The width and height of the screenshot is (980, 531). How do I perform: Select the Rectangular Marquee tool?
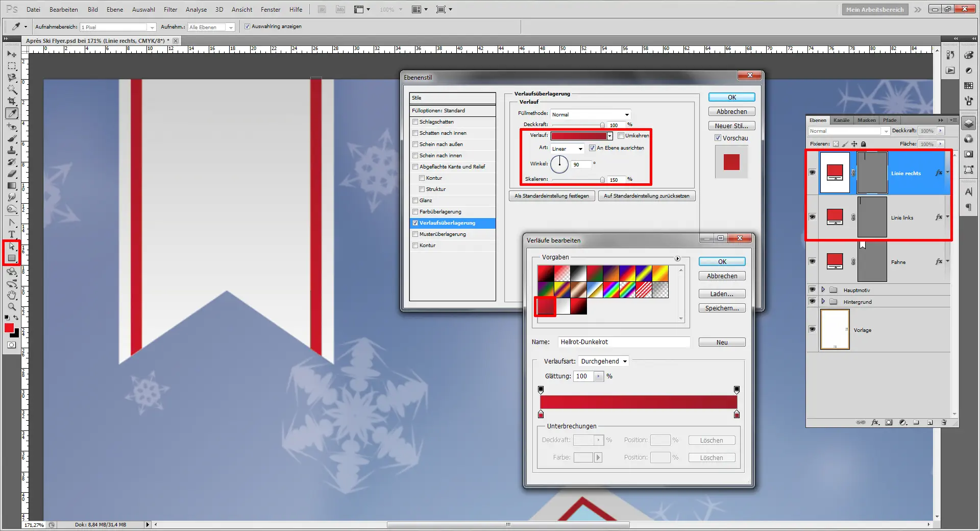pyautogui.click(x=12, y=66)
